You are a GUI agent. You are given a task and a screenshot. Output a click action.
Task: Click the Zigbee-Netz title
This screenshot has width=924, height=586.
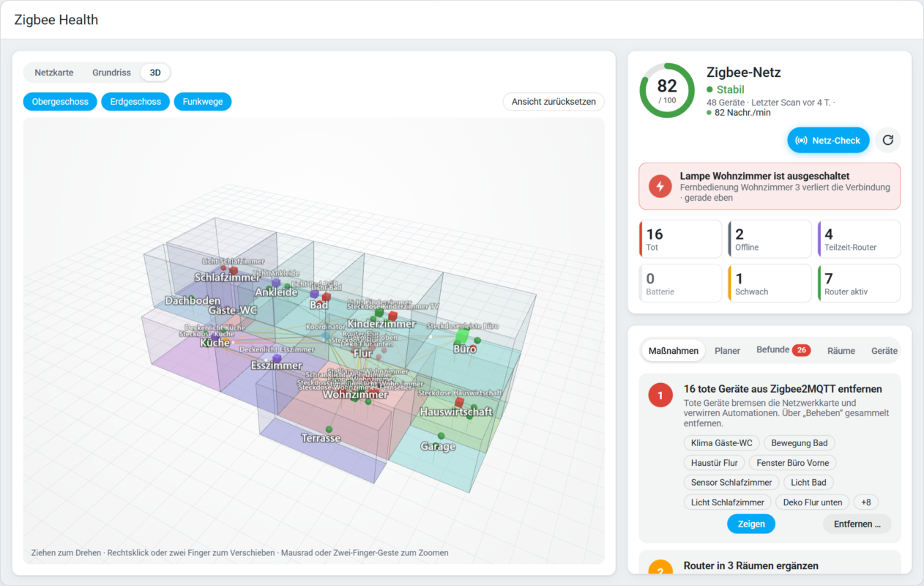tap(744, 73)
